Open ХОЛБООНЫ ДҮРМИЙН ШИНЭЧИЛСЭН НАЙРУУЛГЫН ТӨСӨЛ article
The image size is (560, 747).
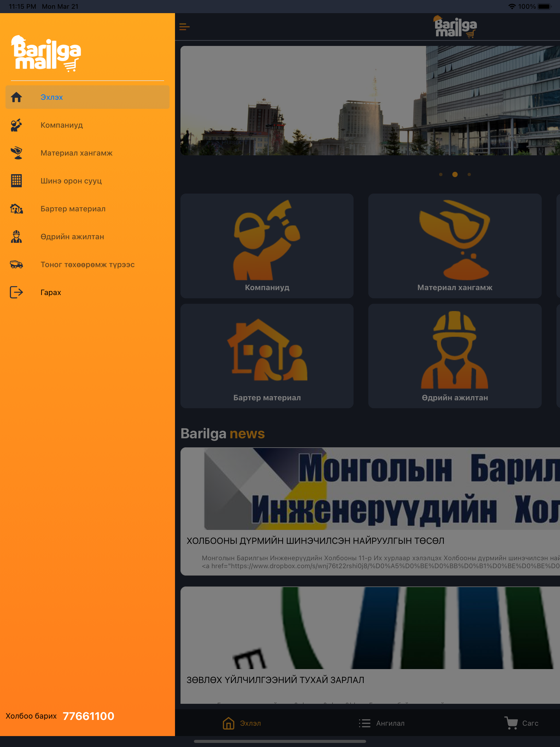(316, 541)
